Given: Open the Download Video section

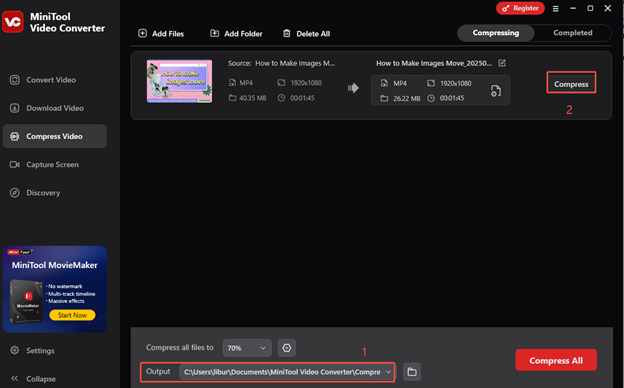Looking at the screenshot, I should (x=55, y=108).
